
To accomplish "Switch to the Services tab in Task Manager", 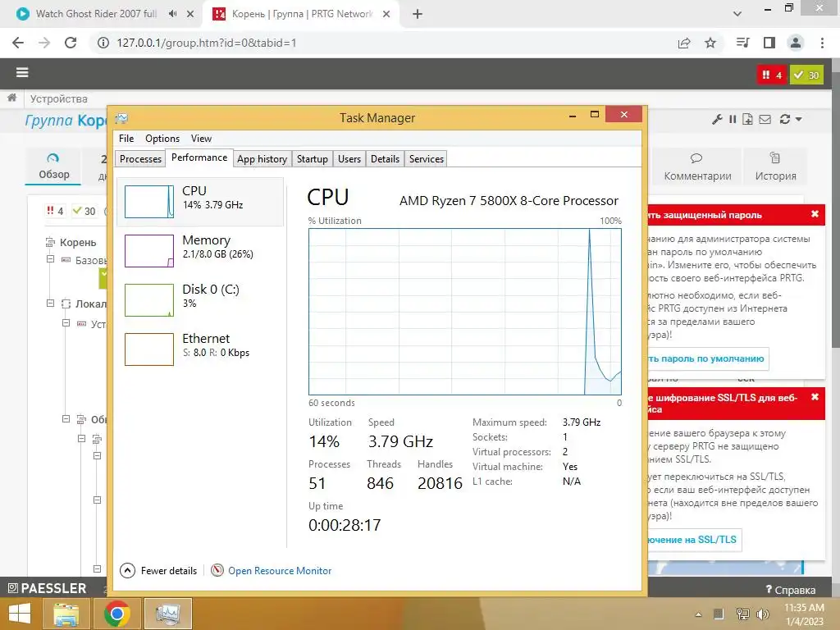I will click(427, 158).
